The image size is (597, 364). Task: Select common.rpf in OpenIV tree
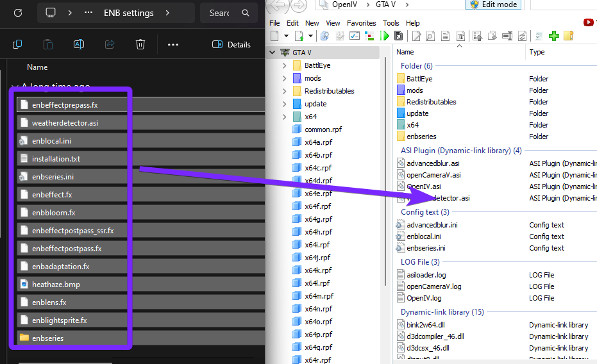pos(323,129)
